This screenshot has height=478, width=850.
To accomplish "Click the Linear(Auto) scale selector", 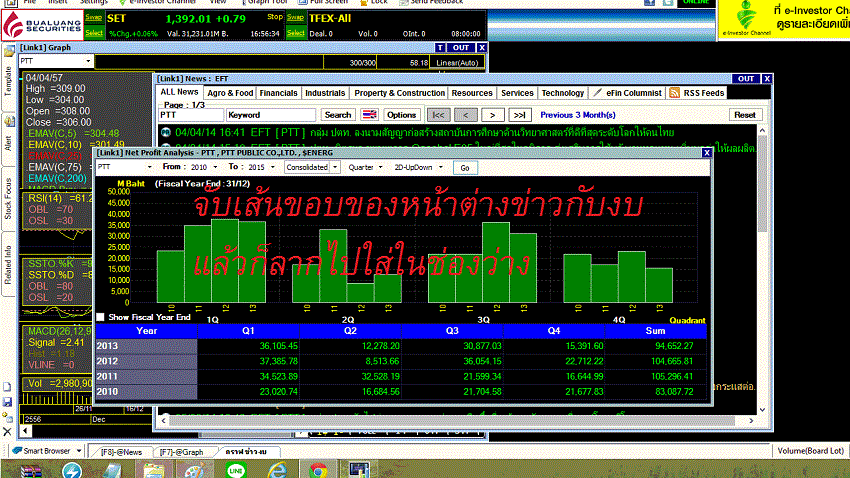I will point(457,63).
